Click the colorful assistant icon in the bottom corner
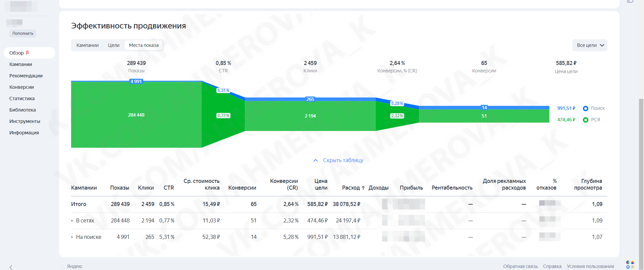 630,265
